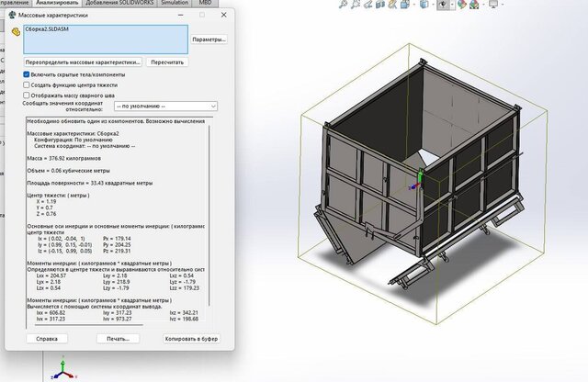Switch to the 'Анализировать' tab
The height and width of the screenshot is (382, 588).
point(57,3)
